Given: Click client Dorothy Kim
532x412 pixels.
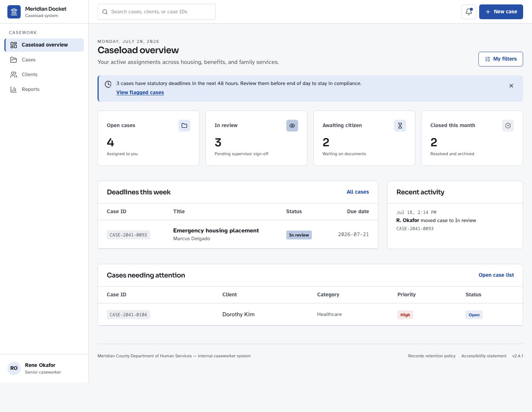Looking at the screenshot, I should tap(238, 314).
